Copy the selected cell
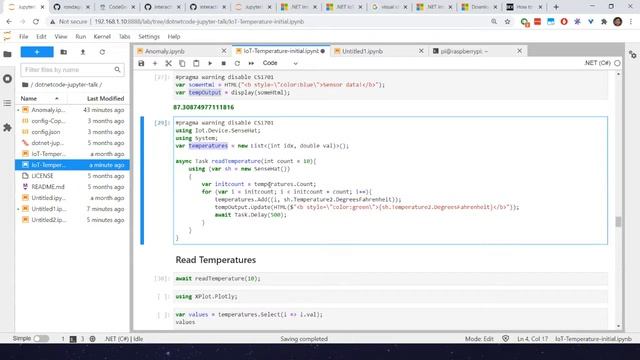Screen dimensions: 640x360 click(x=182, y=63)
